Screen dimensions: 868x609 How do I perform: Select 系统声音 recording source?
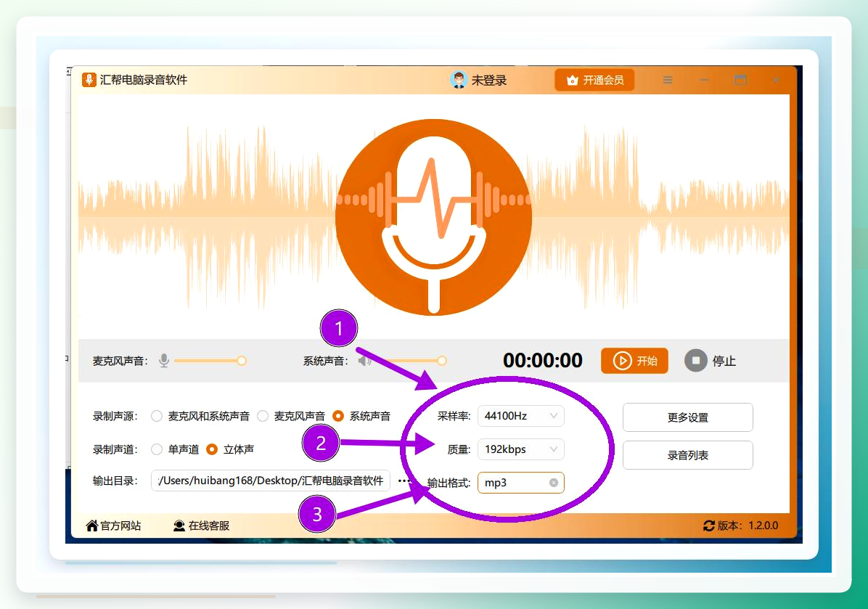coord(361,416)
